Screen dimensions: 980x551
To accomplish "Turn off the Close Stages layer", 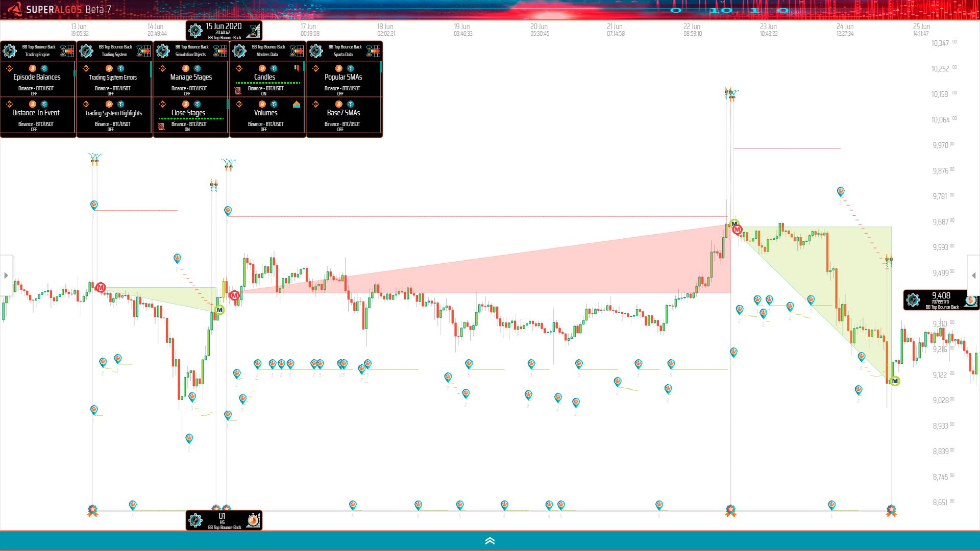I will [188, 113].
